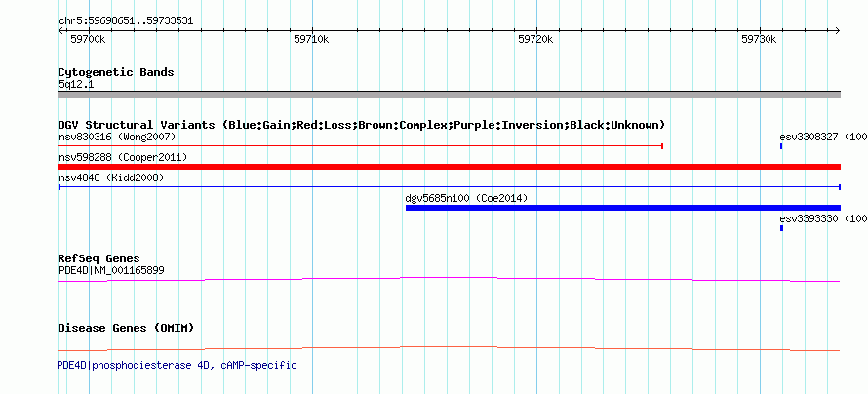Click the thin red nsv830316 loss line
The height and width of the screenshot is (394, 868).
pos(361,146)
